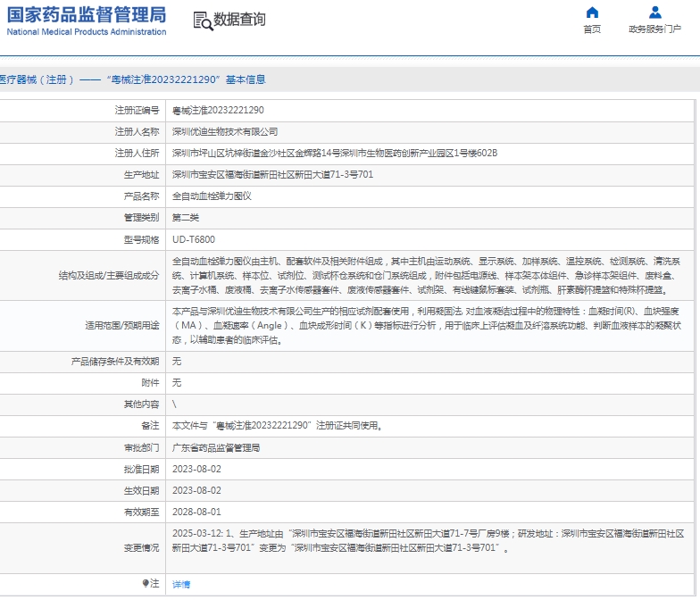This screenshot has height=600, width=700.
Task: Select the model value UD-T6800
Action: click(x=194, y=239)
